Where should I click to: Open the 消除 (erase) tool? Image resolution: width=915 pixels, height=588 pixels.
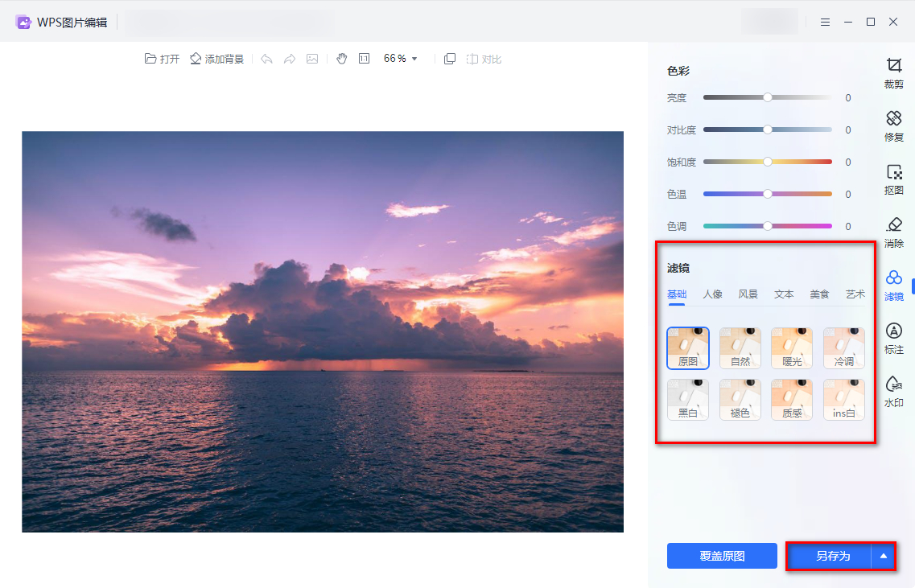pyautogui.click(x=893, y=232)
